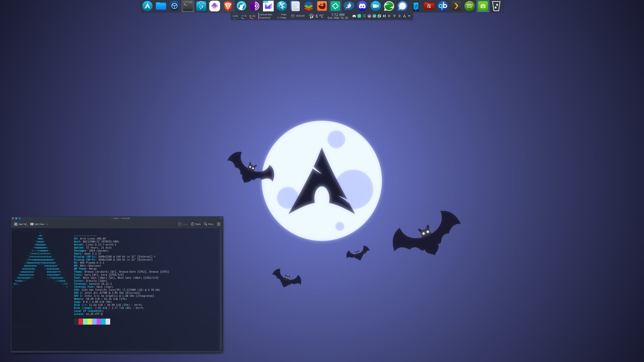Click New Tab in Konsole
The width and height of the screenshot is (644, 362).
pyautogui.click(x=20, y=224)
